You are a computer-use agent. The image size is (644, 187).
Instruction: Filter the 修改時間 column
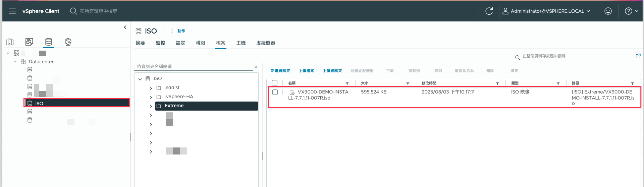(497, 83)
